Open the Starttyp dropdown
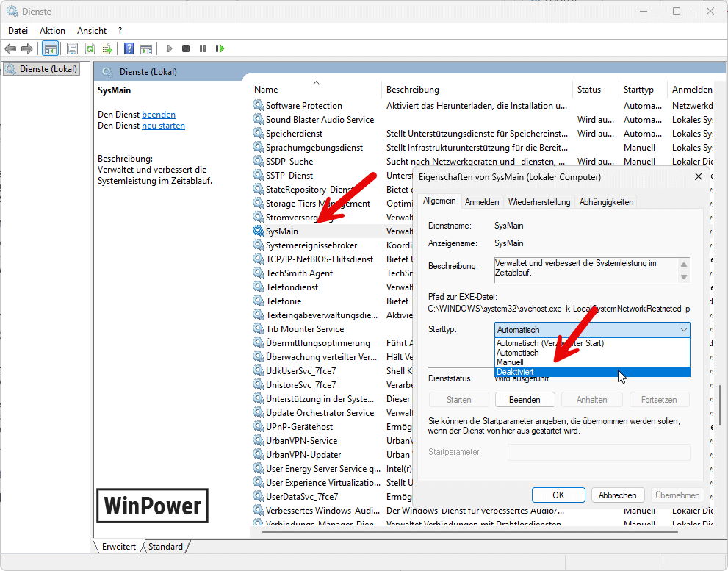The height and width of the screenshot is (571, 728). [x=683, y=329]
